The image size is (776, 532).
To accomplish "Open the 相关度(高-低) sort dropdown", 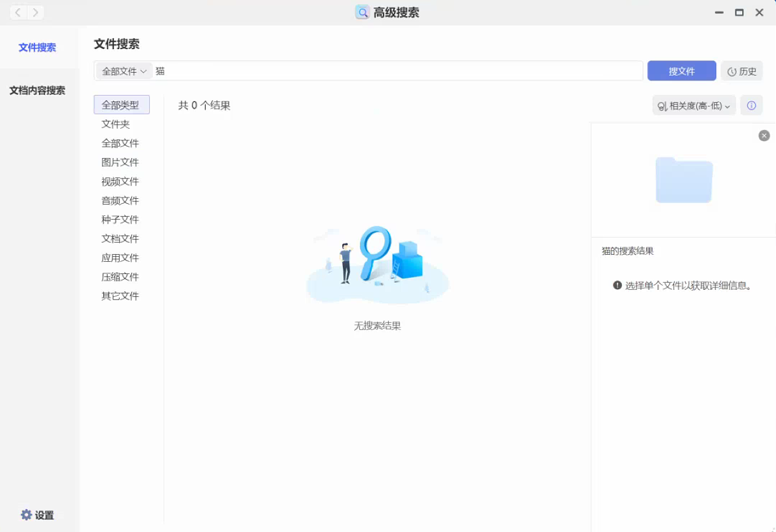I will pos(694,106).
